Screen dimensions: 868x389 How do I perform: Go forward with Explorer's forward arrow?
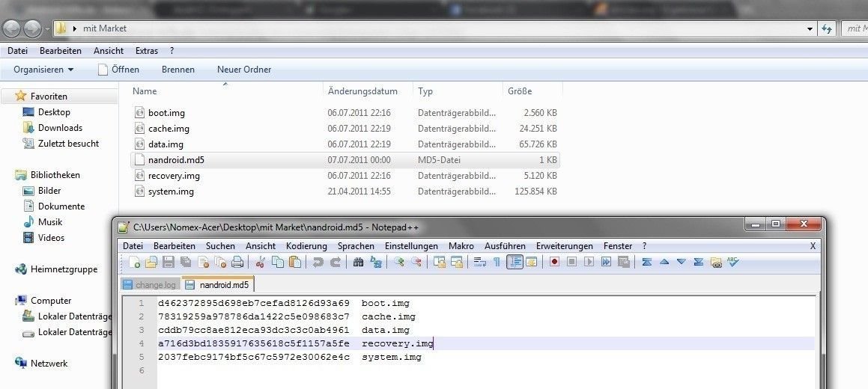click(x=32, y=28)
